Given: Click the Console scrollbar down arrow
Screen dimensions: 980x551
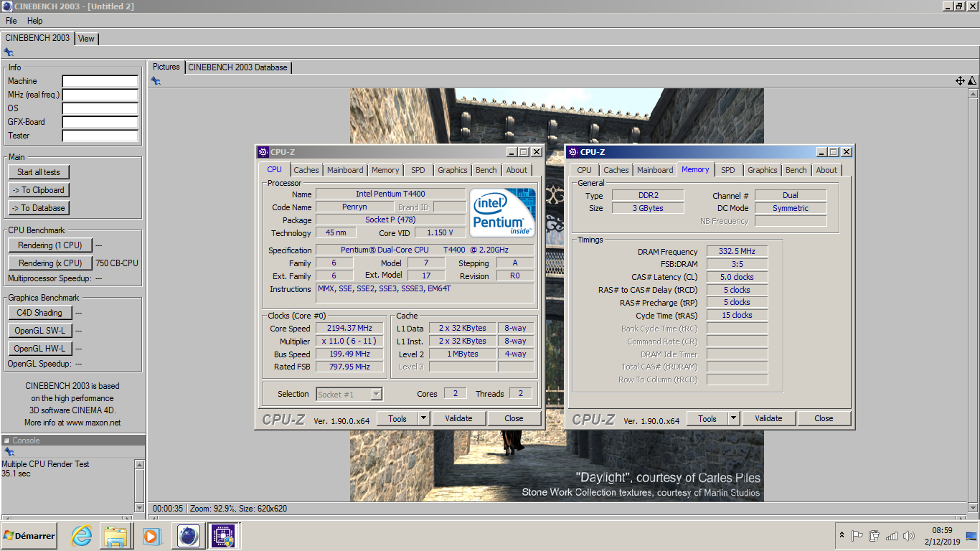Looking at the screenshot, I should pyautogui.click(x=140, y=507).
